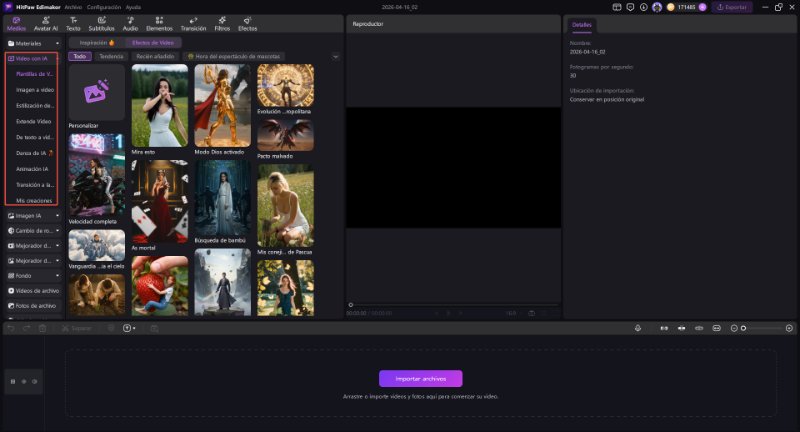
Task: Collapse the Video con IA section
Action: [32, 59]
